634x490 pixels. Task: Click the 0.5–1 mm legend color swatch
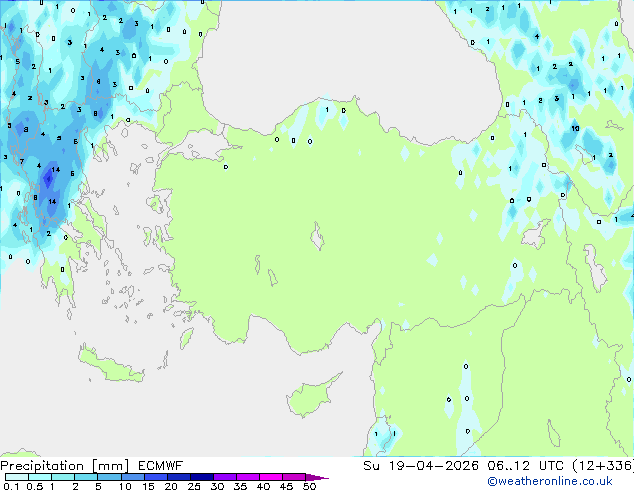point(40,477)
